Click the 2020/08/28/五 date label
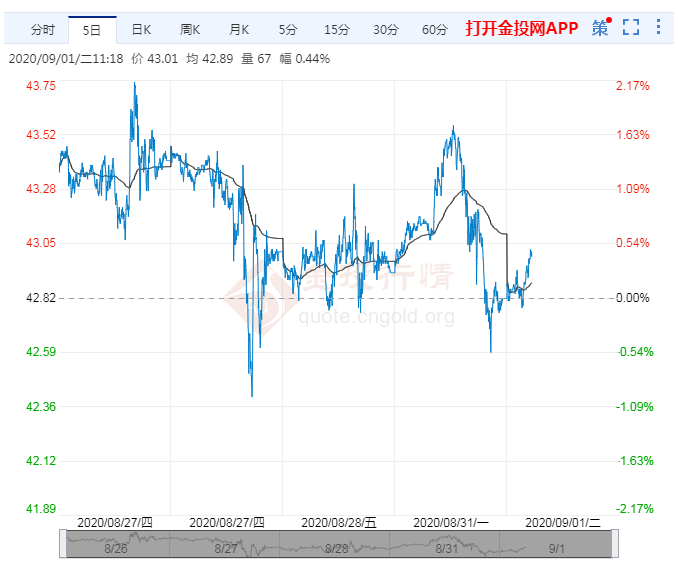678x562 pixels. pyautogui.click(x=339, y=523)
